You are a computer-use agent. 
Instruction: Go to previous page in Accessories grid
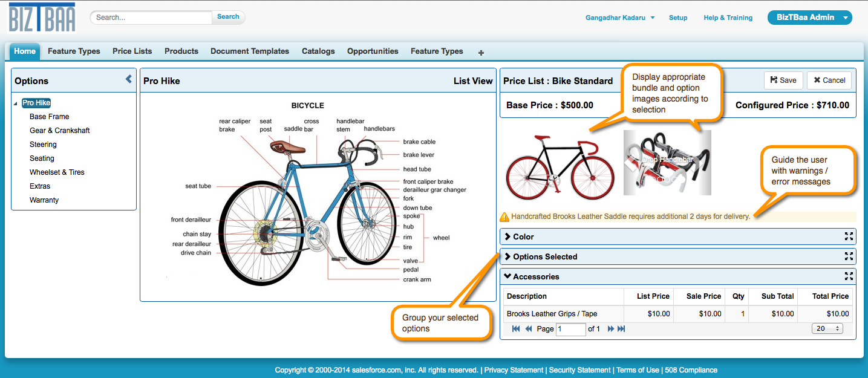[529, 329]
